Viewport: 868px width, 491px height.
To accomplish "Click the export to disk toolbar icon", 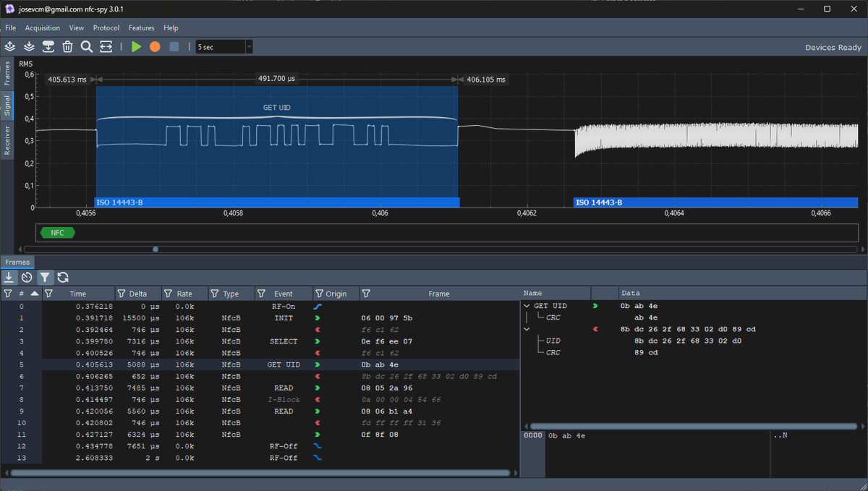I will pyautogui.click(x=48, y=46).
